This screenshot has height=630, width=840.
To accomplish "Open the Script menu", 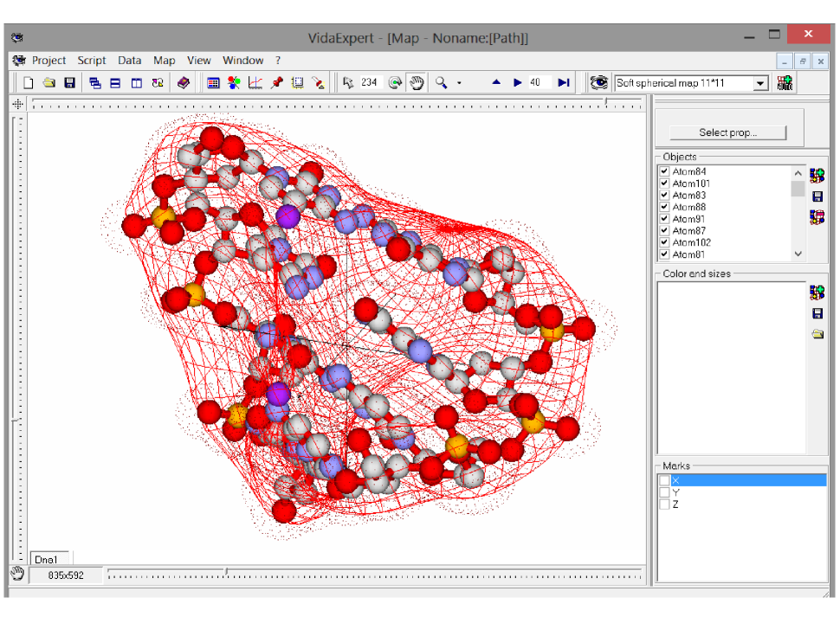I will [92, 61].
